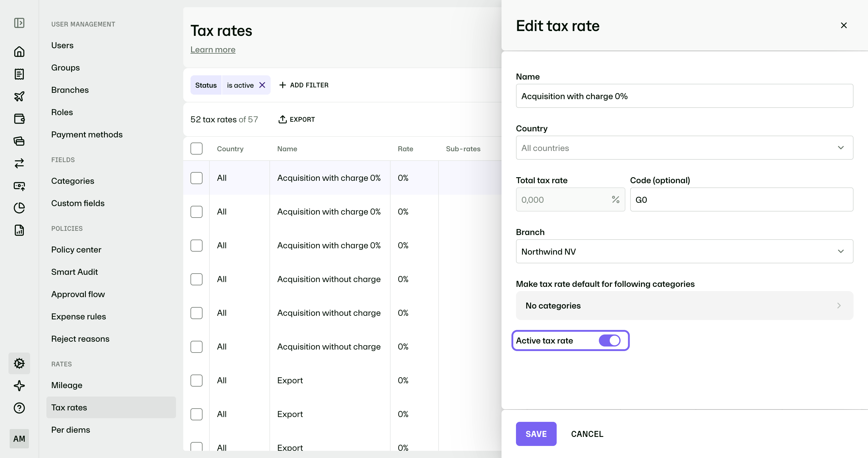The height and width of the screenshot is (458, 868).
Task: Export the tax rates list
Action: [x=297, y=120]
